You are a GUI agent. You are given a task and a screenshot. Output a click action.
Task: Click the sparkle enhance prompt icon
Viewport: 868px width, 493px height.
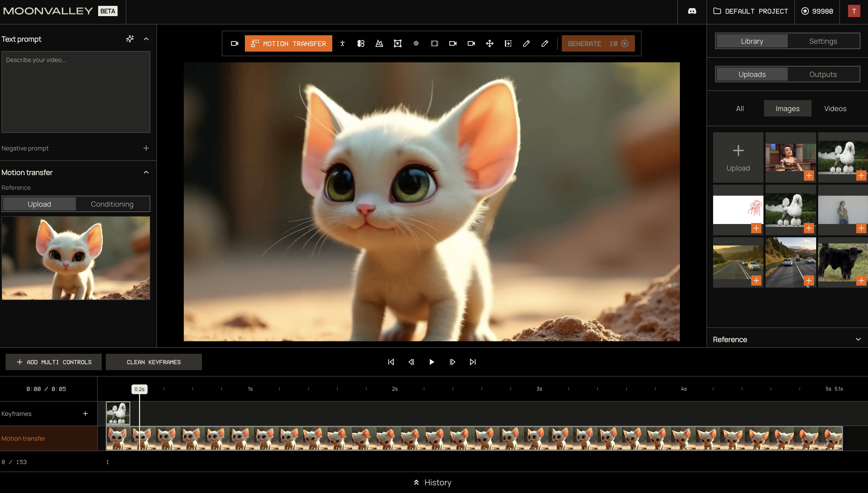[130, 39]
